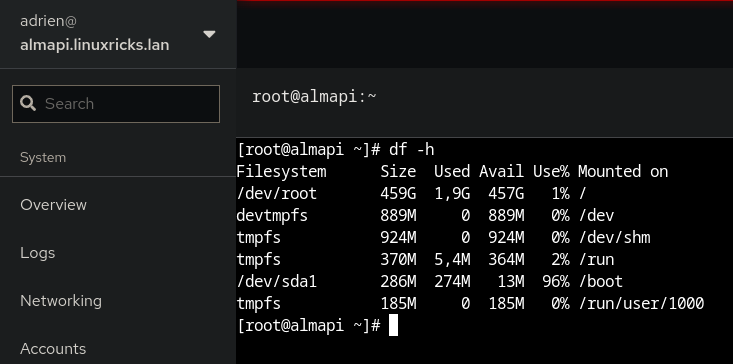Click the almapi.linuxricks.lan hostname label

pos(94,45)
